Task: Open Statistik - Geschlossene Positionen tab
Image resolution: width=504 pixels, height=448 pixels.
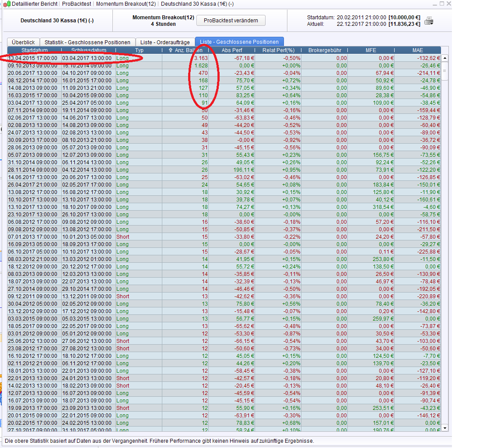Action: point(87,42)
